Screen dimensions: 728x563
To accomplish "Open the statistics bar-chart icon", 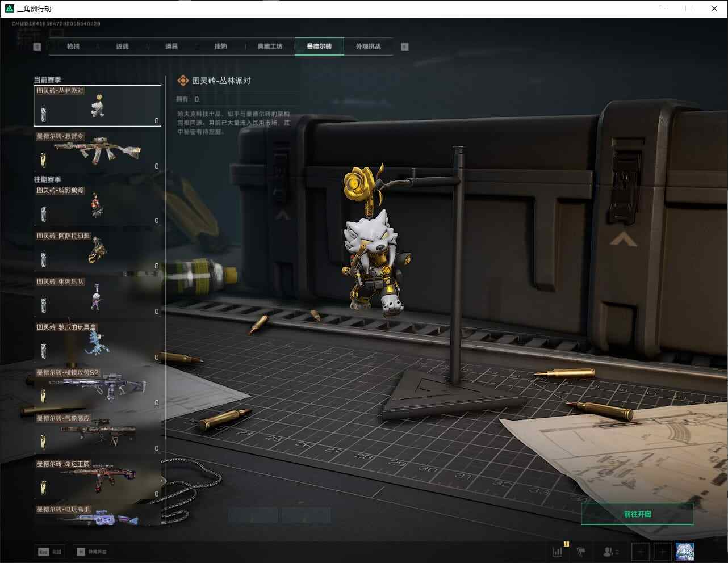I will click(x=558, y=551).
